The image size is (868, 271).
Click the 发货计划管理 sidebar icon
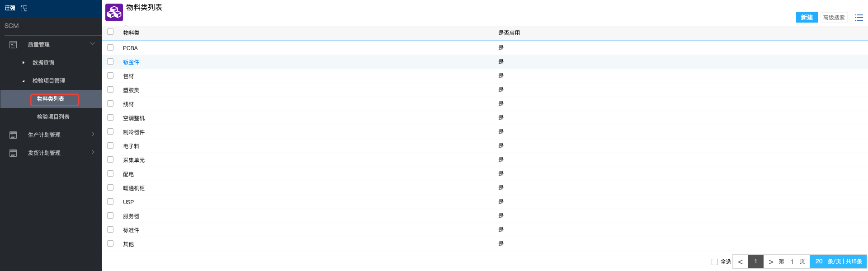click(x=13, y=153)
